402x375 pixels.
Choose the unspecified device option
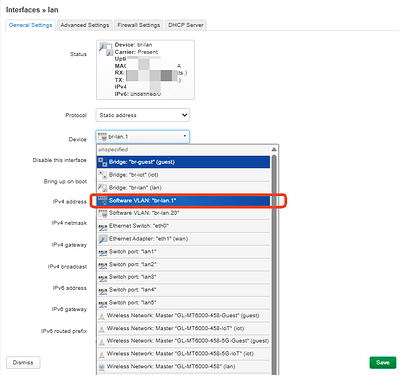pos(183,150)
